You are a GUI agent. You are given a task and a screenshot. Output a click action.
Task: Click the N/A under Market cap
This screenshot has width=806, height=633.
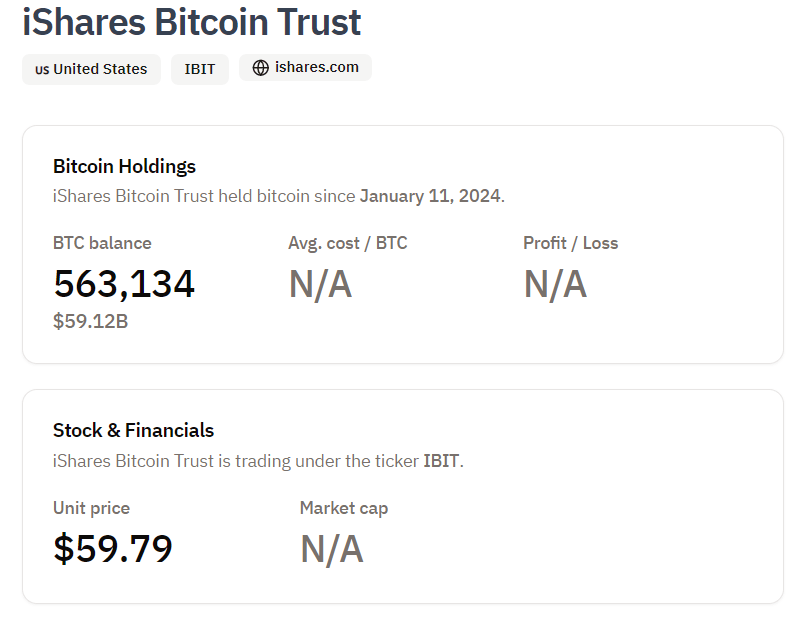pyautogui.click(x=332, y=549)
